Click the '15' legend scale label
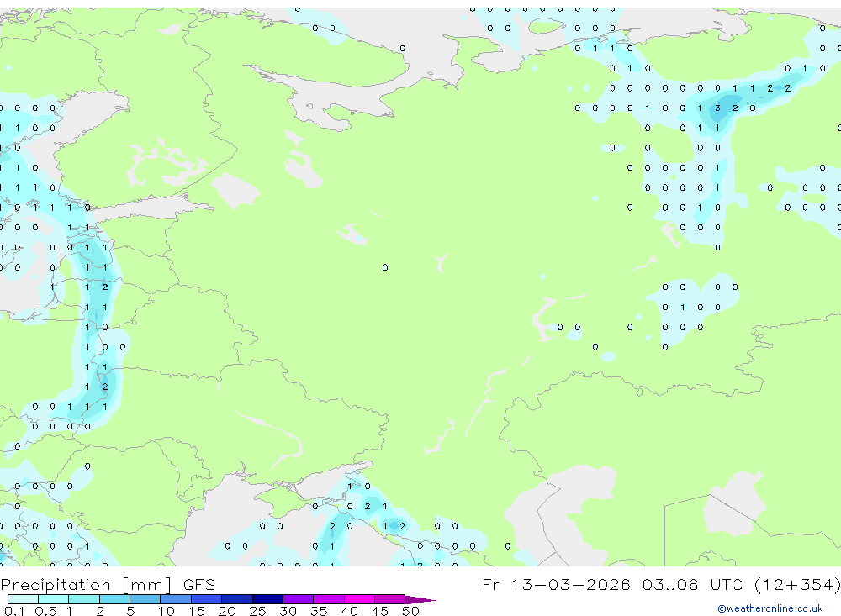This screenshot has width=841, height=616. click(x=197, y=611)
